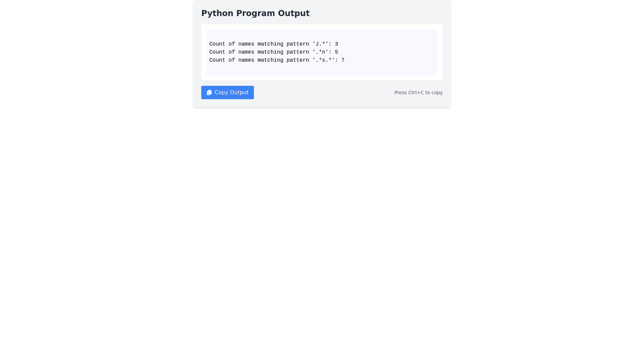
Task: Select the pattern '.*s.*' result line
Action: [x=276, y=60]
